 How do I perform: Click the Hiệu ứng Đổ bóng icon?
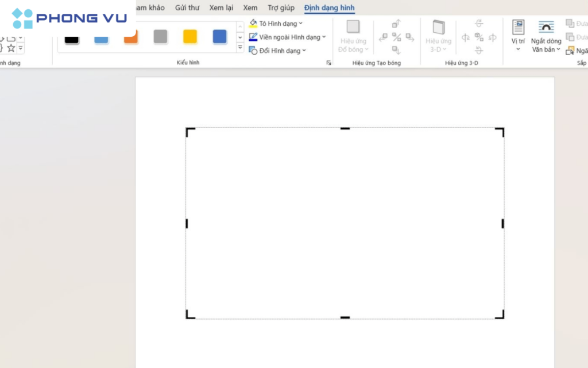[353, 27]
